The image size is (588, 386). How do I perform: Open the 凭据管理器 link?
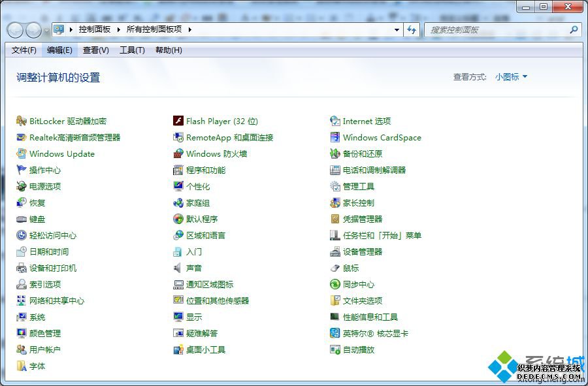(363, 219)
